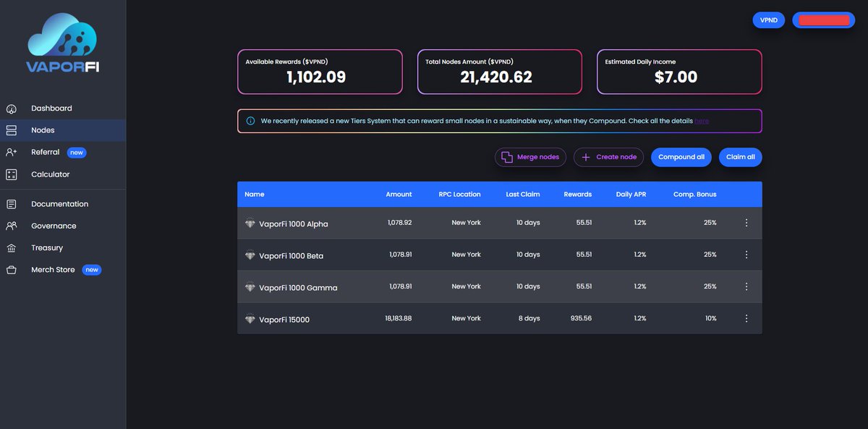The width and height of the screenshot is (868, 429).
Task: Click the Nodes server icon
Action: click(x=11, y=130)
